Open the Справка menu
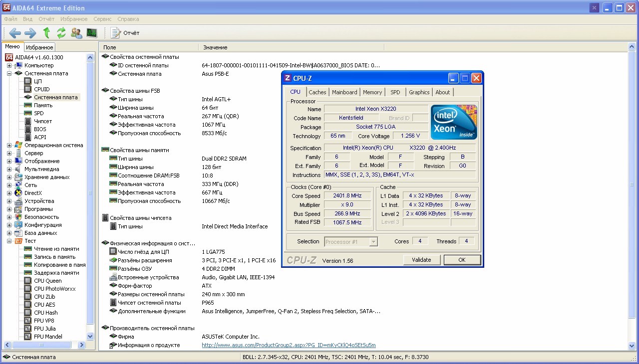The height and width of the screenshot is (364, 639). point(128,19)
